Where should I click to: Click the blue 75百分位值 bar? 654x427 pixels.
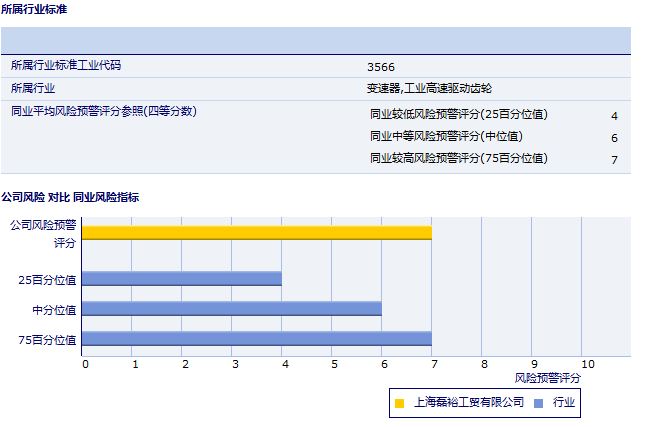click(257, 339)
